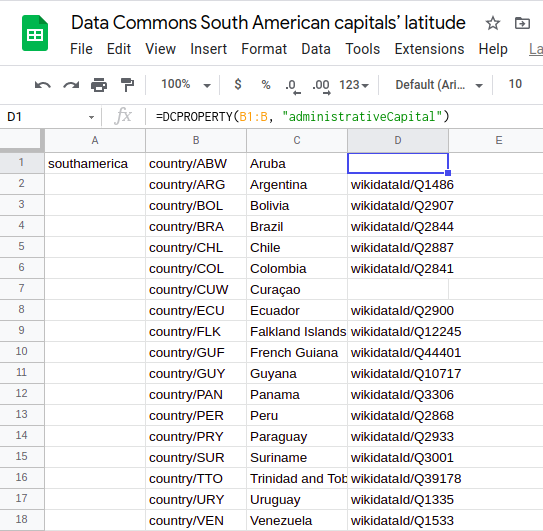
Task: Select row 7 header
Action: click(x=21, y=289)
